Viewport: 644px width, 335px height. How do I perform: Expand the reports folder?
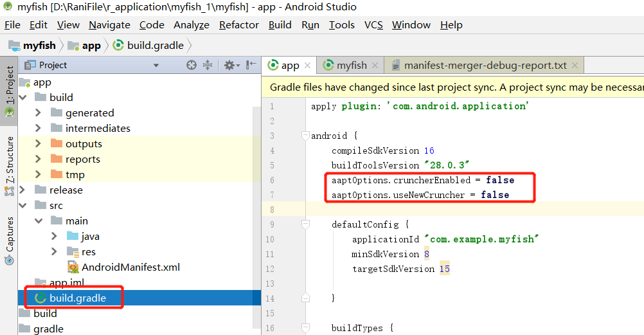coord(38,159)
